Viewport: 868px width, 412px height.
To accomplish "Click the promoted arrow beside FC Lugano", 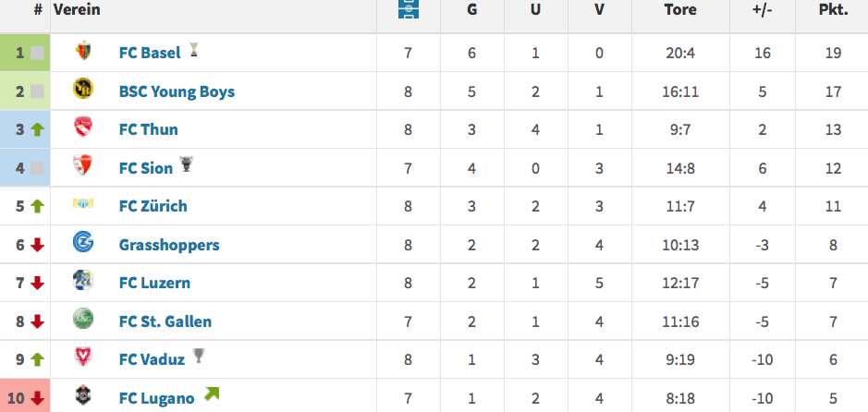I will [x=212, y=394].
